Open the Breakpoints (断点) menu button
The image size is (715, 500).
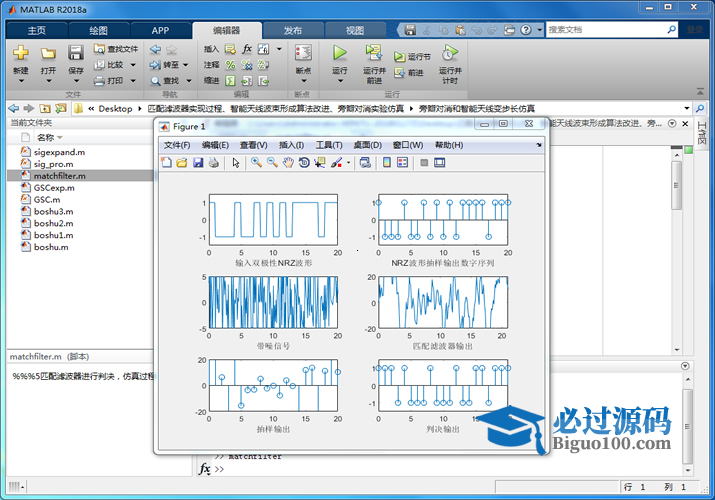coord(303,62)
